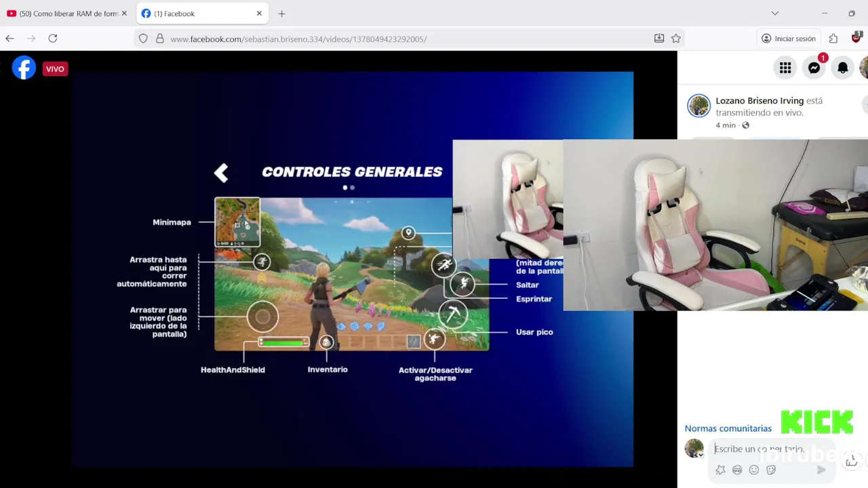The width and height of the screenshot is (868, 488).
Task: Click the Facebook URL in address bar
Action: (298, 39)
